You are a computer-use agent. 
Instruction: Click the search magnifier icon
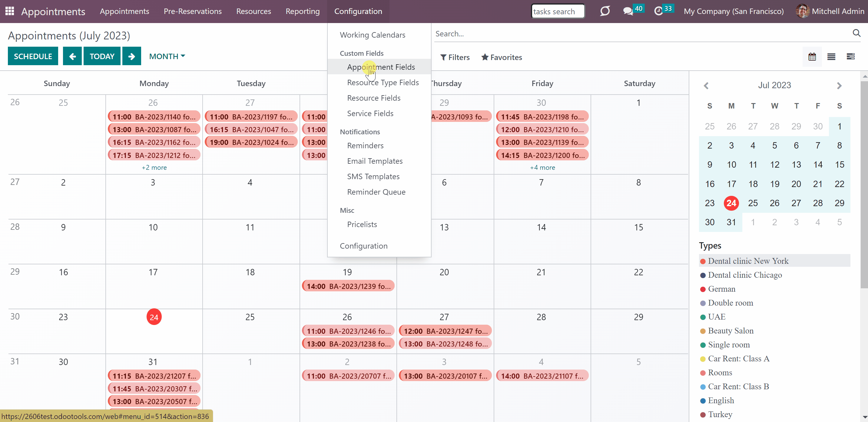(856, 33)
